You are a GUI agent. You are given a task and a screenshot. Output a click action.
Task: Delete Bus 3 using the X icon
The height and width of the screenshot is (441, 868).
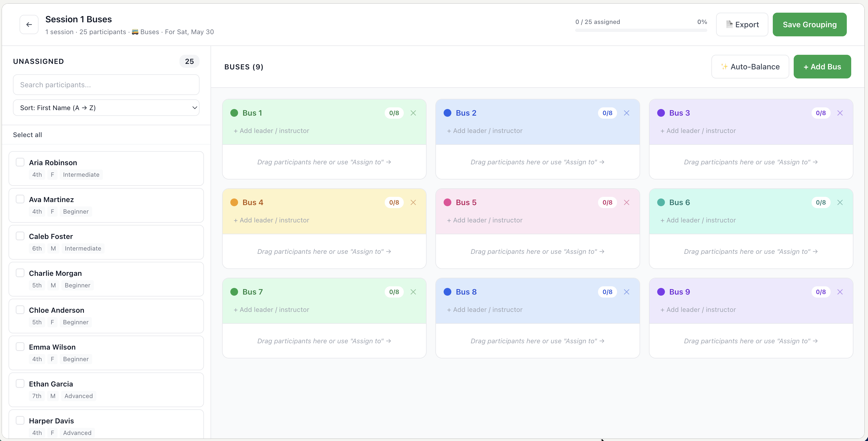click(x=840, y=113)
